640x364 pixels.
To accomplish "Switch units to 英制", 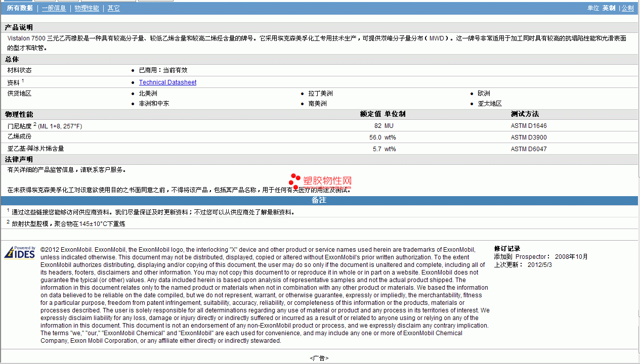I will pyautogui.click(x=609, y=8).
